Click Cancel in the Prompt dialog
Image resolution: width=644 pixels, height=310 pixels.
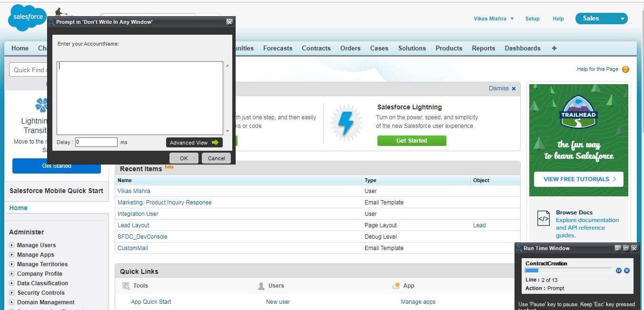pyautogui.click(x=216, y=158)
